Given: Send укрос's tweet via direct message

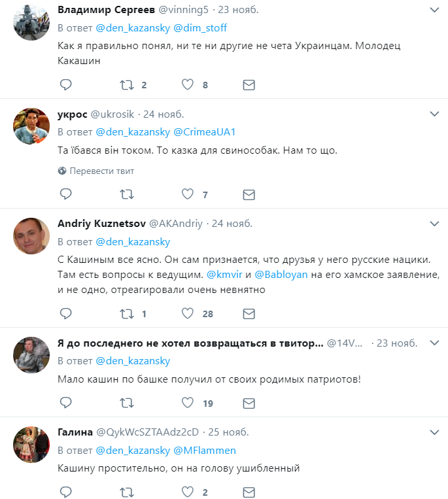Looking at the screenshot, I should 249,194.
